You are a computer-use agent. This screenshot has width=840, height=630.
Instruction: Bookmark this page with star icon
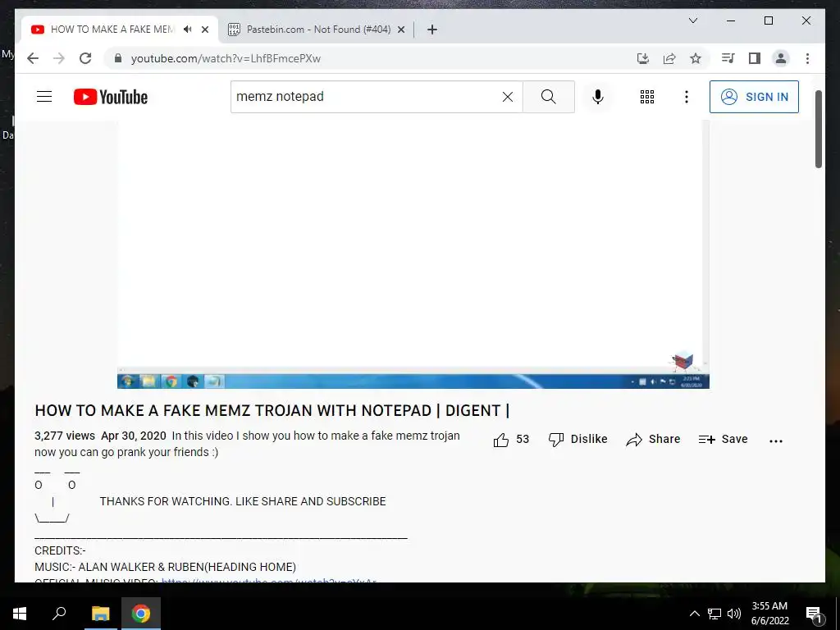pyautogui.click(x=696, y=58)
